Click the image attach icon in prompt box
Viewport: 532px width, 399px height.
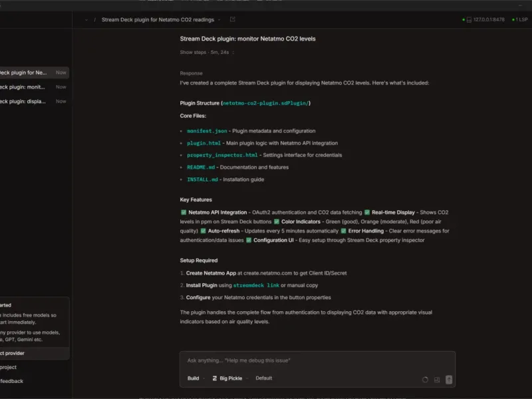click(437, 380)
